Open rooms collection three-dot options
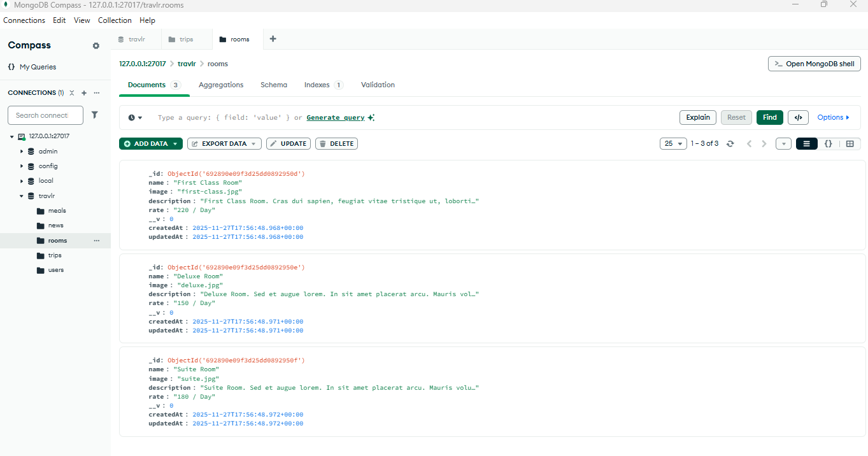 coord(97,241)
